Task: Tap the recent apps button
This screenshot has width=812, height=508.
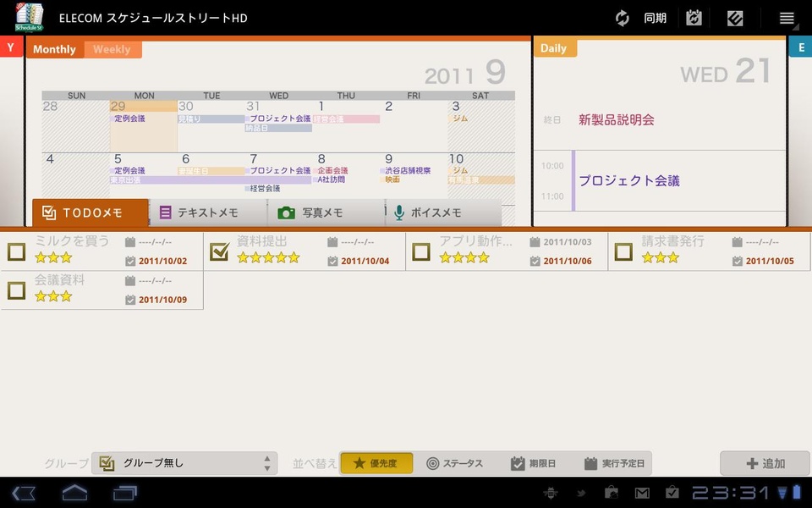Action: pos(125,493)
